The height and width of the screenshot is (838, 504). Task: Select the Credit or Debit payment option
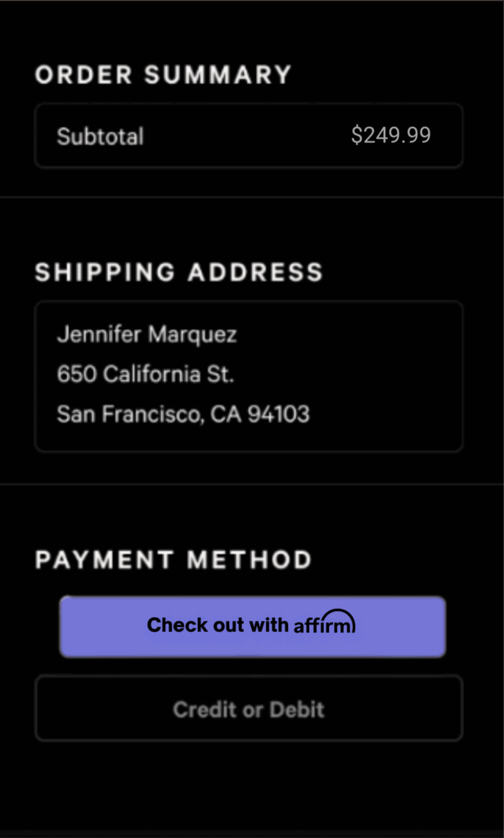(249, 709)
